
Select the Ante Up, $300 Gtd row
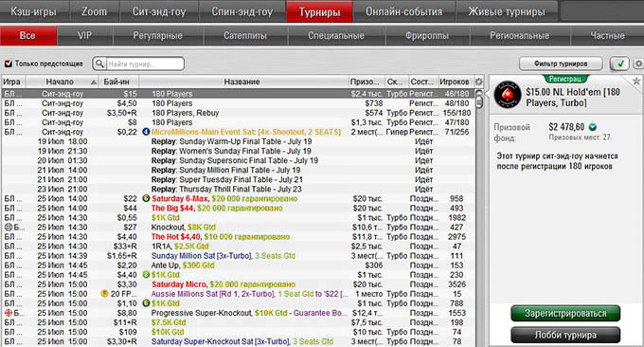239,265
